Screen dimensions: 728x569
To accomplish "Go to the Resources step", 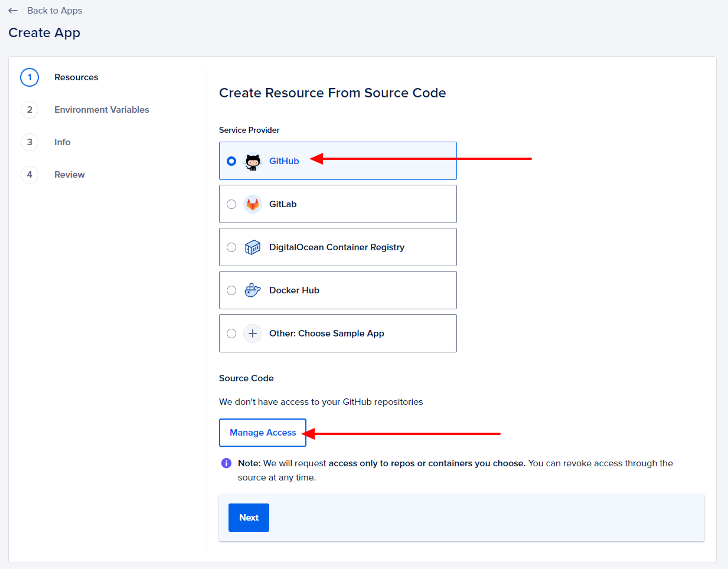I will click(x=76, y=77).
